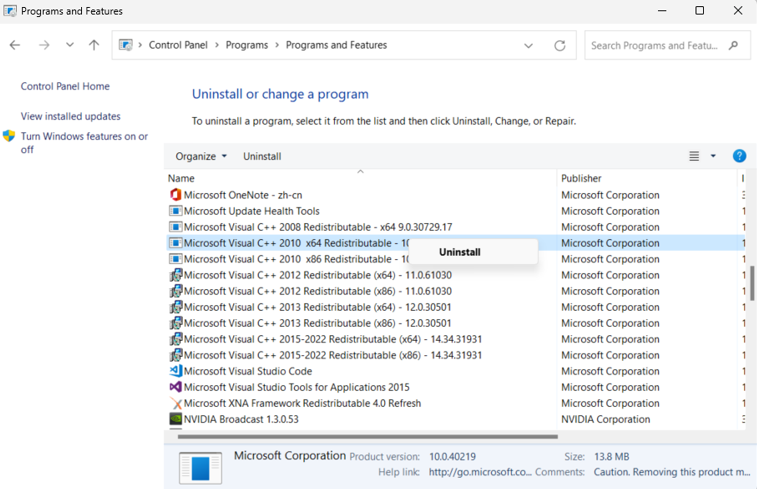Click the Visual C++ 2015-2022 (x86) icon
This screenshot has height=489, width=757.
click(x=176, y=355)
